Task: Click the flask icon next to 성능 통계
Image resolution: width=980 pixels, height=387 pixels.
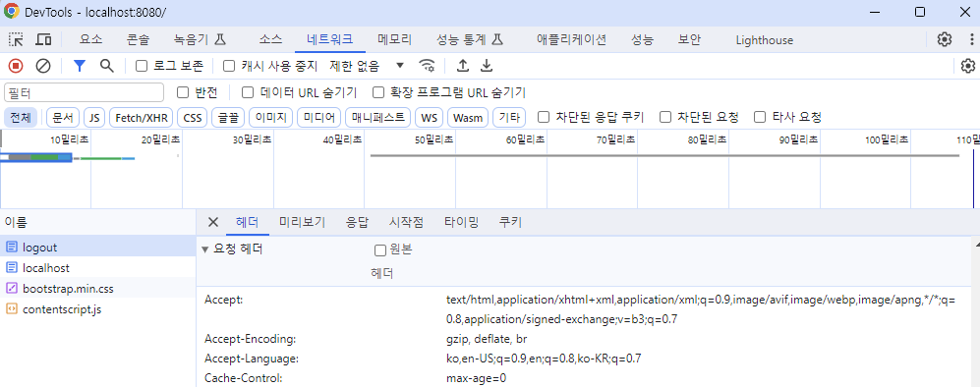Action: pos(497,40)
